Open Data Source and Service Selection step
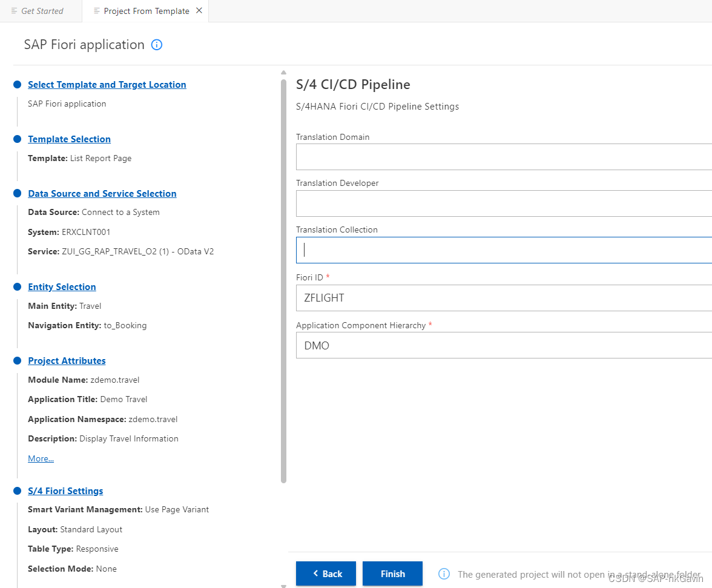The width and height of the screenshot is (712, 588). (x=102, y=193)
